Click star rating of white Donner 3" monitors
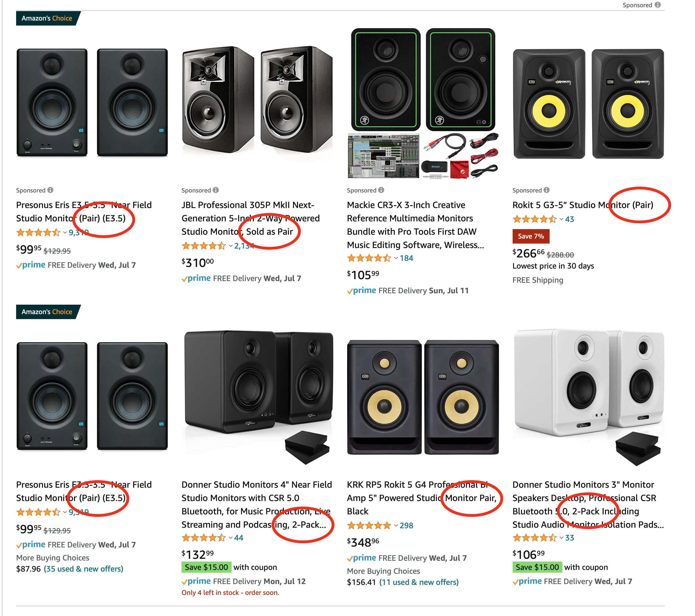695x616 pixels. click(534, 538)
